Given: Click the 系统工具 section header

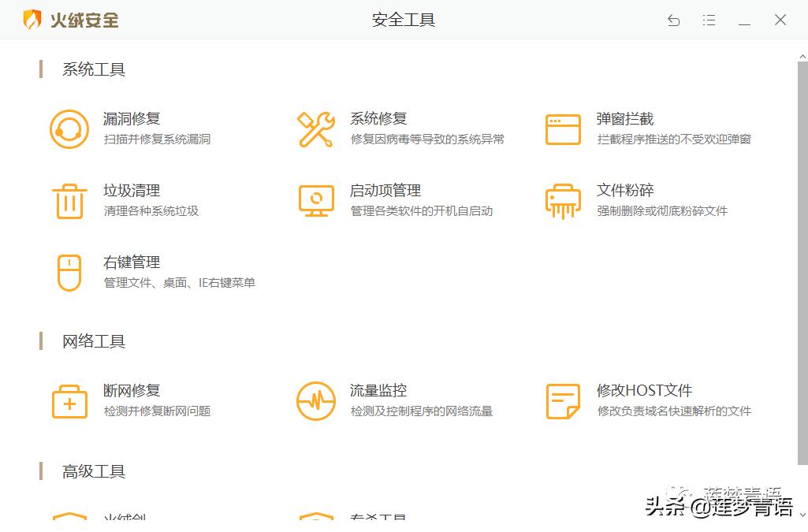Looking at the screenshot, I should [93, 69].
